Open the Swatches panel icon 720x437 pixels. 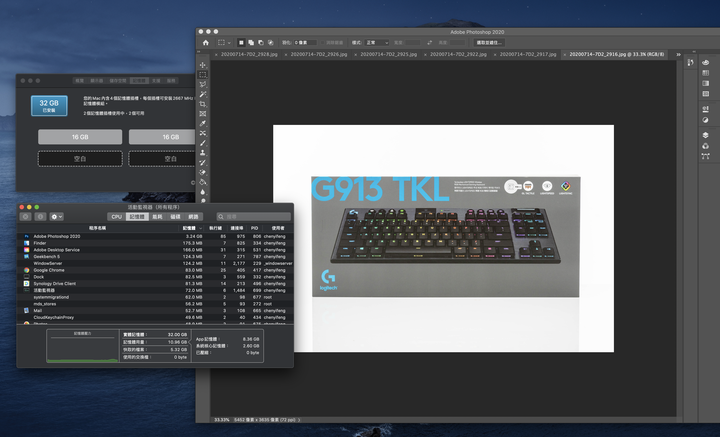coord(706,73)
